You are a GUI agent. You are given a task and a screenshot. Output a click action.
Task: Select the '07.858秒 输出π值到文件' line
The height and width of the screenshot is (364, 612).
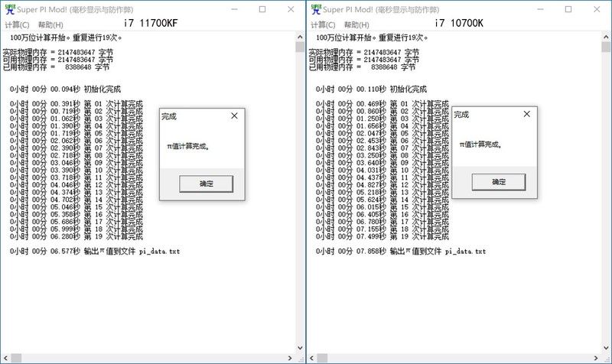pos(401,252)
